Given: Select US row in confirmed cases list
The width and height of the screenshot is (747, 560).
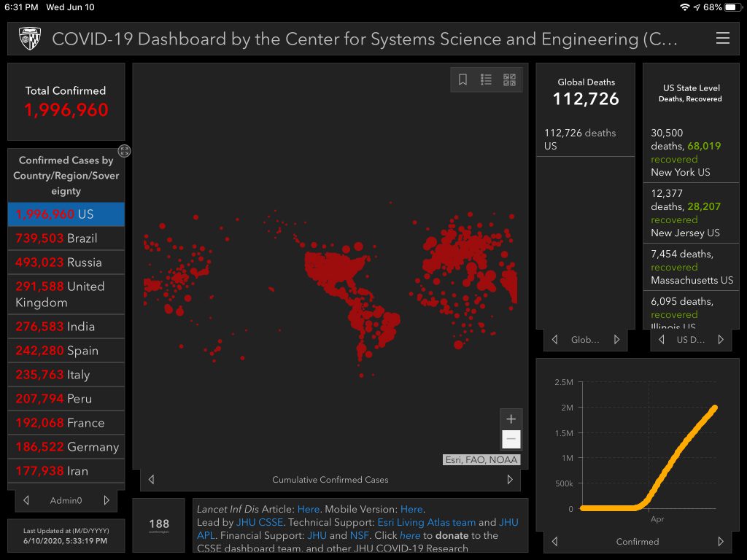Looking at the screenshot, I should pyautogui.click(x=66, y=214).
